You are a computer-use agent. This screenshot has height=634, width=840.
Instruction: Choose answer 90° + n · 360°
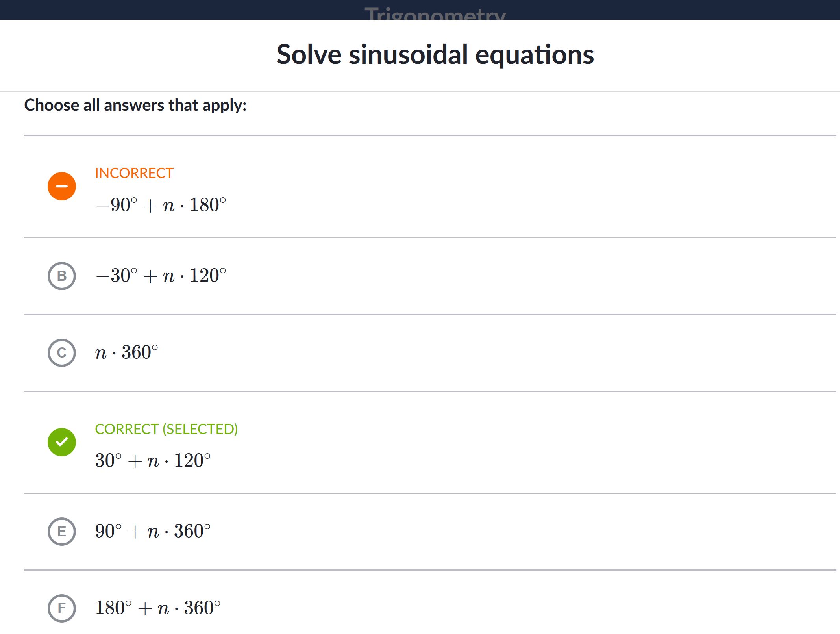tap(153, 531)
